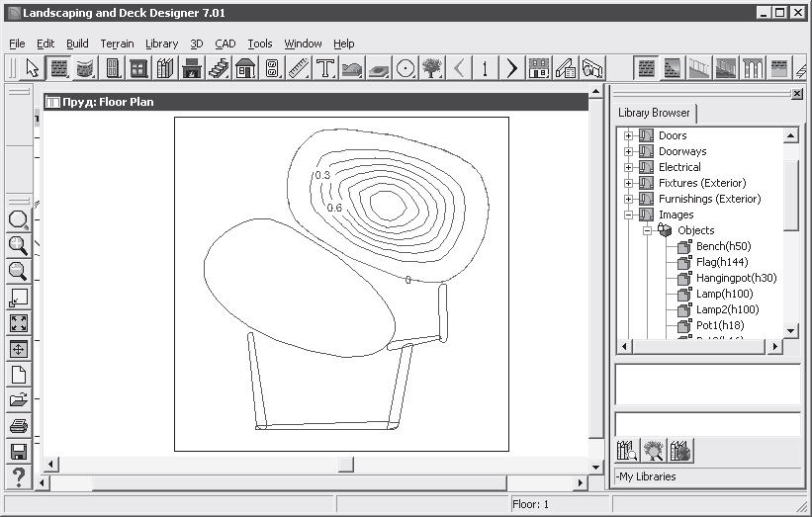Select the tree plant tool
This screenshot has height=517, width=812.
point(431,68)
